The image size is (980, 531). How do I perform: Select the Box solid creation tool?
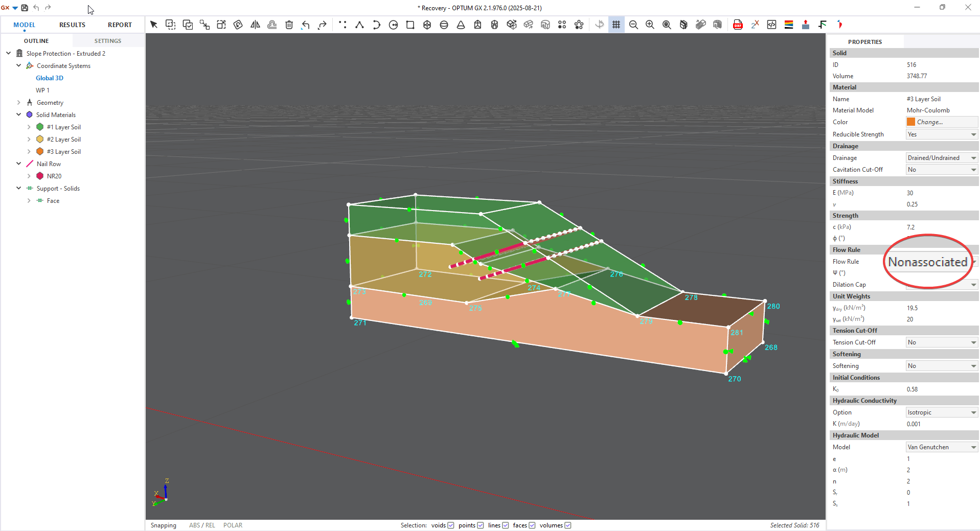427,24
